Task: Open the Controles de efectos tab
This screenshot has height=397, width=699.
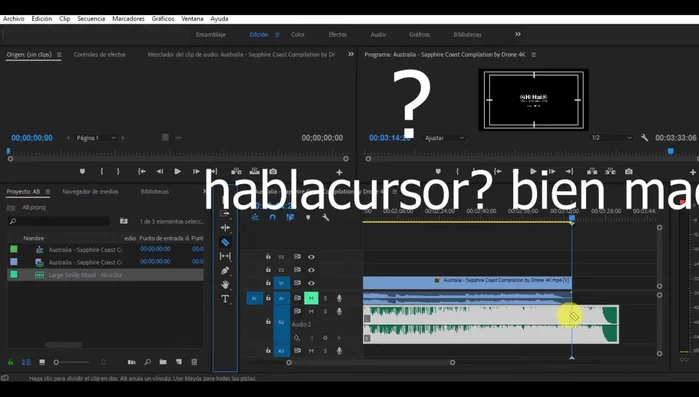Action: click(x=100, y=54)
